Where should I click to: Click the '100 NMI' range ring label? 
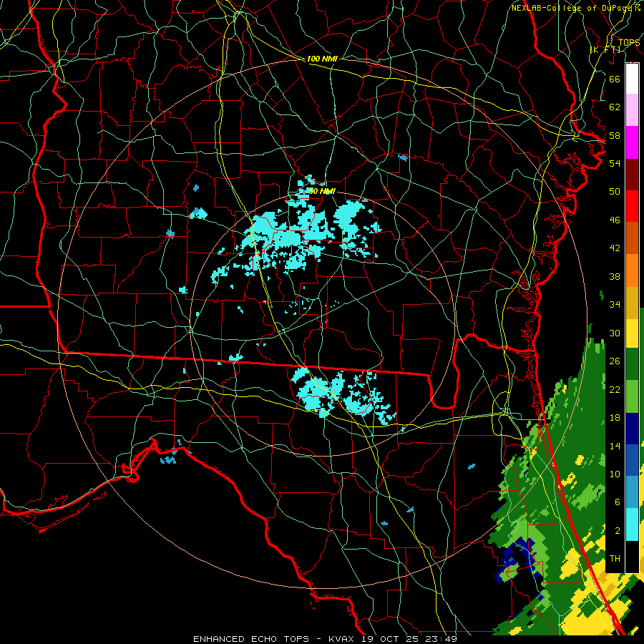[322, 59]
